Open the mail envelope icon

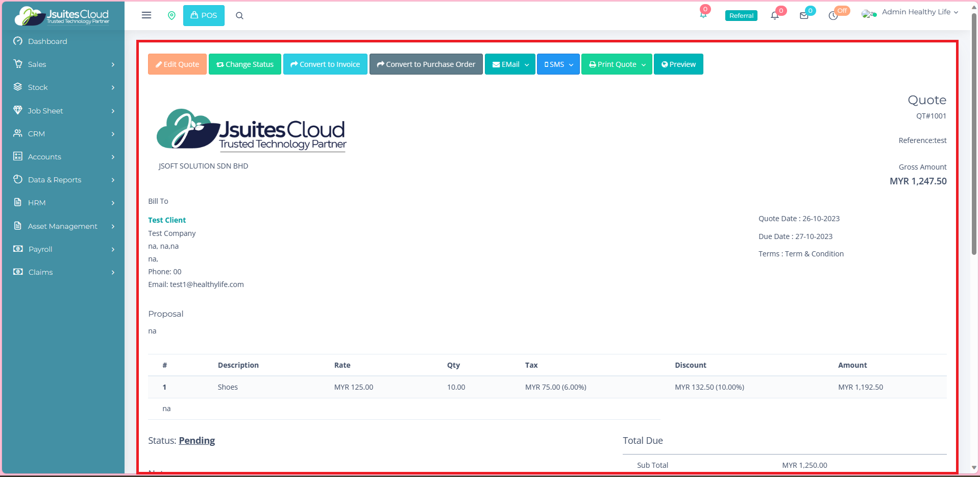coord(804,16)
